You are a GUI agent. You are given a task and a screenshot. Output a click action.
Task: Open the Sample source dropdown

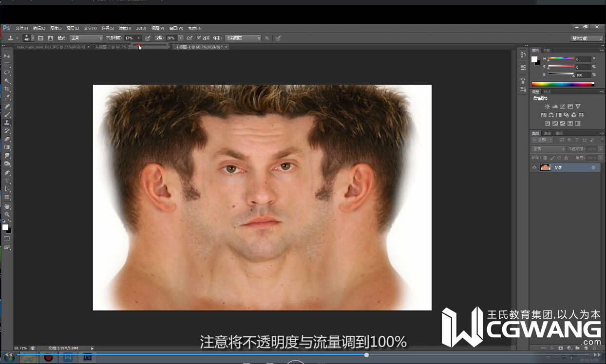243,38
